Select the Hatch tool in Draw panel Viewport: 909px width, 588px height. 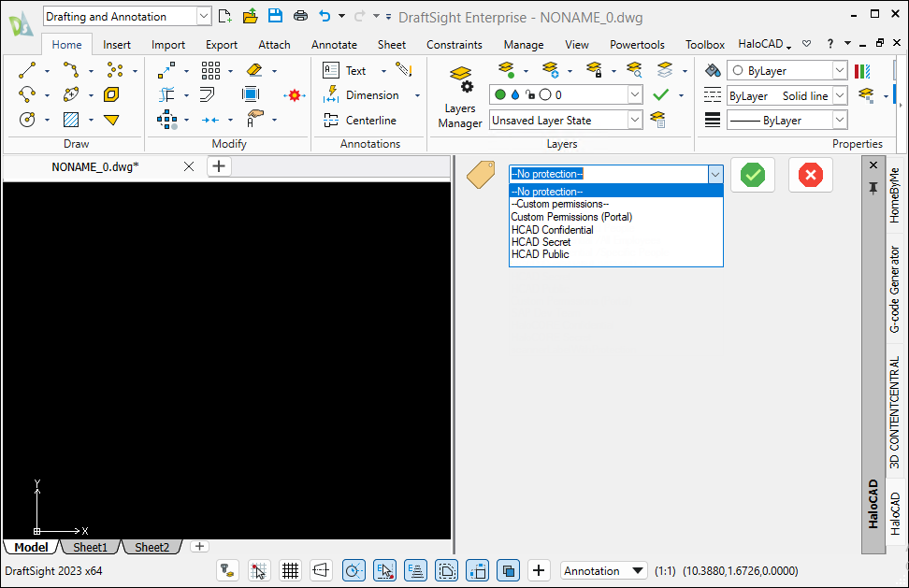(x=70, y=120)
